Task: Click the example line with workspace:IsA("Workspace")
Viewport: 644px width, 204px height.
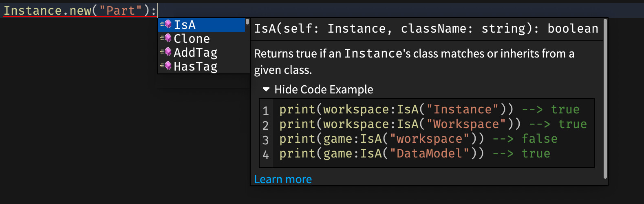Action: pos(432,124)
